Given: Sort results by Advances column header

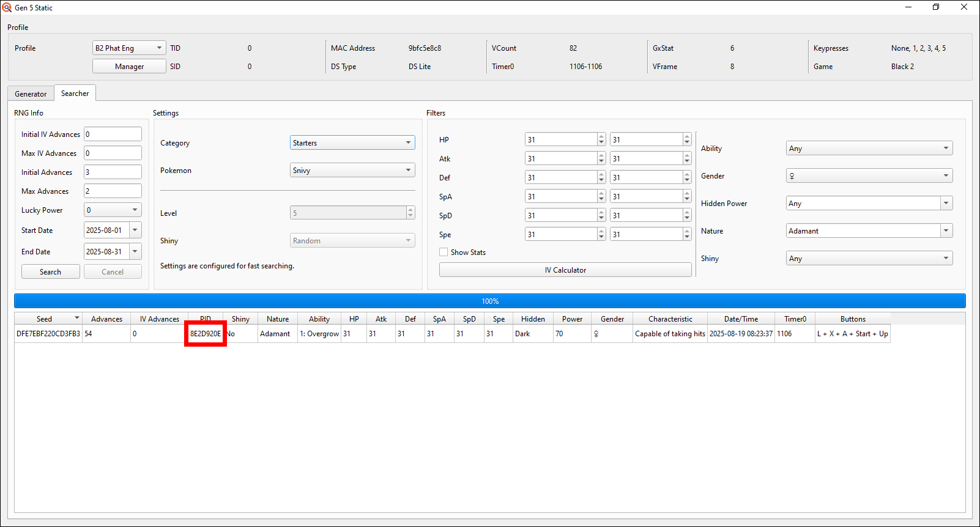Looking at the screenshot, I should click(106, 319).
